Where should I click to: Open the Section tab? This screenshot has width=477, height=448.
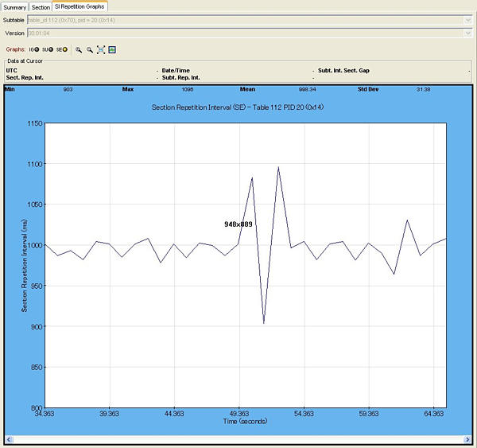tap(41, 6)
